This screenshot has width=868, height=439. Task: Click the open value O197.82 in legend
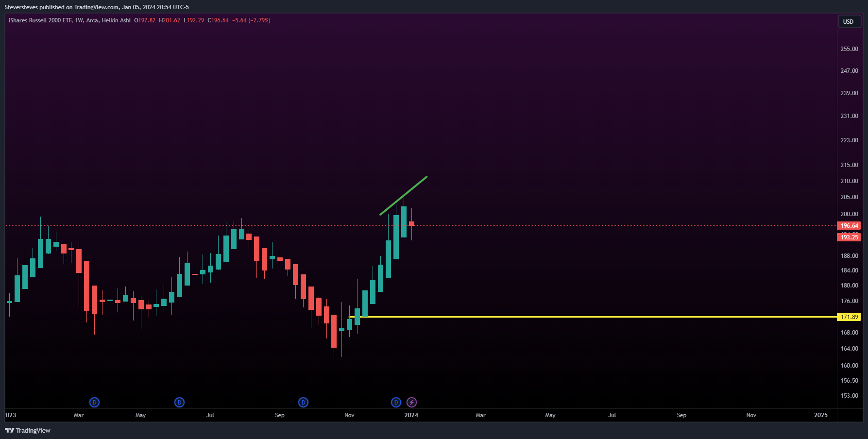[145, 20]
